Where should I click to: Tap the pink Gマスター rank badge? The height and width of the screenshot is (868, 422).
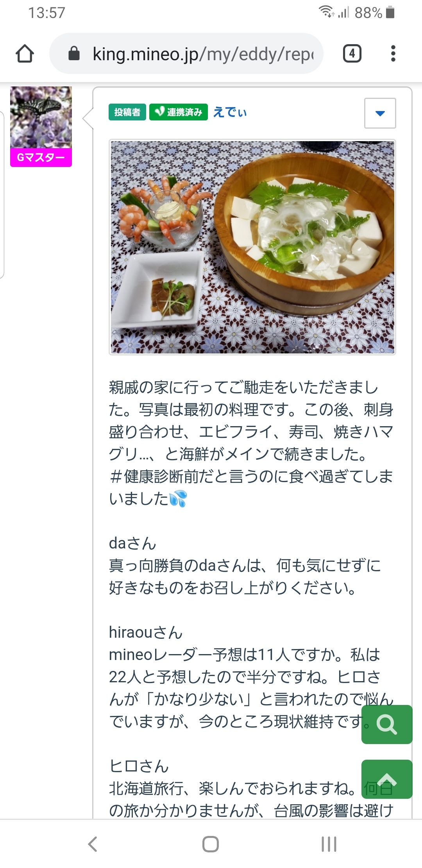(x=41, y=158)
